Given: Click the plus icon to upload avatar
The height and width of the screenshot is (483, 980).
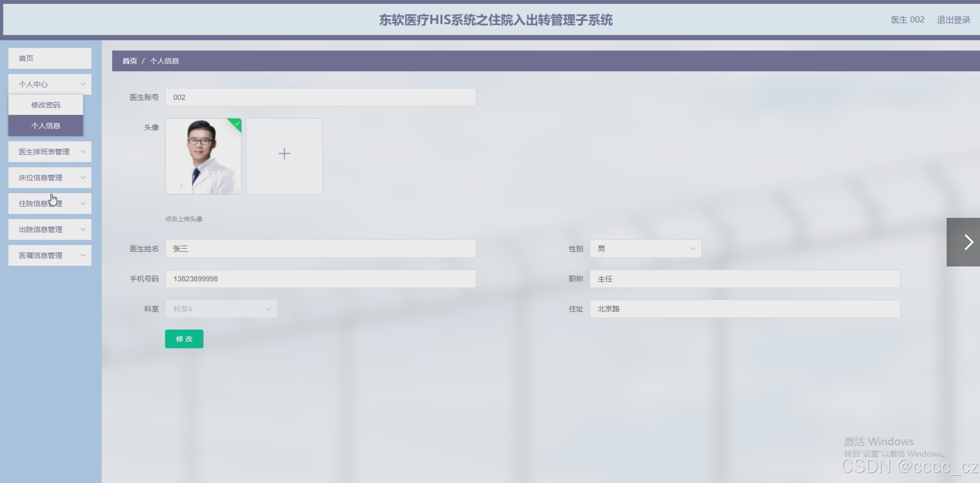Looking at the screenshot, I should tap(284, 154).
